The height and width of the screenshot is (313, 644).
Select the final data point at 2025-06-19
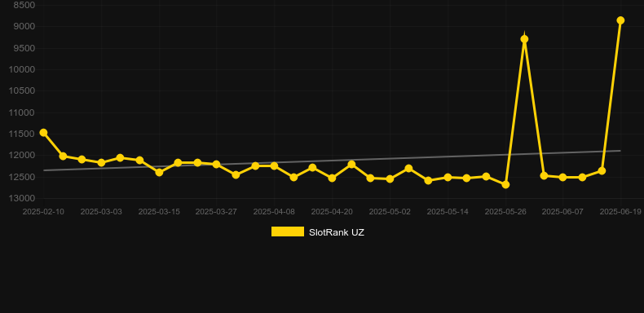coord(620,20)
